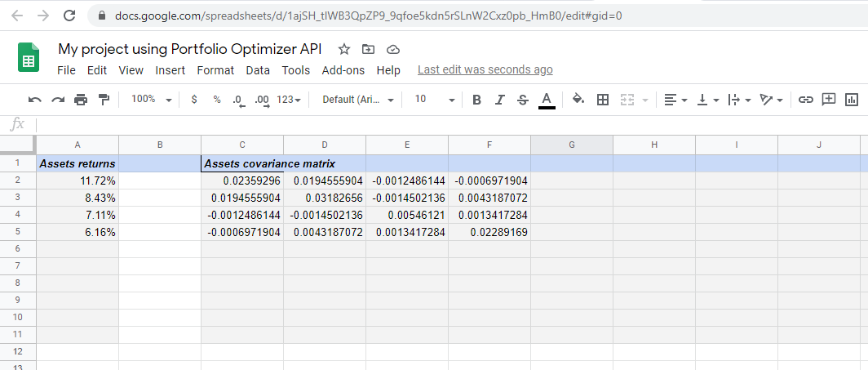Open the Format menu
This screenshot has height=370, width=868.
tap(215, 70)
